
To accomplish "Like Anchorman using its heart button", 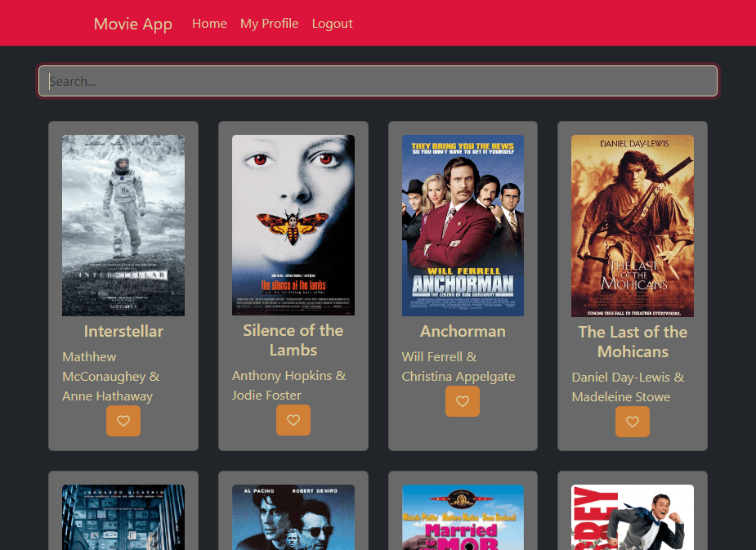I will click(x=463, y=401).
